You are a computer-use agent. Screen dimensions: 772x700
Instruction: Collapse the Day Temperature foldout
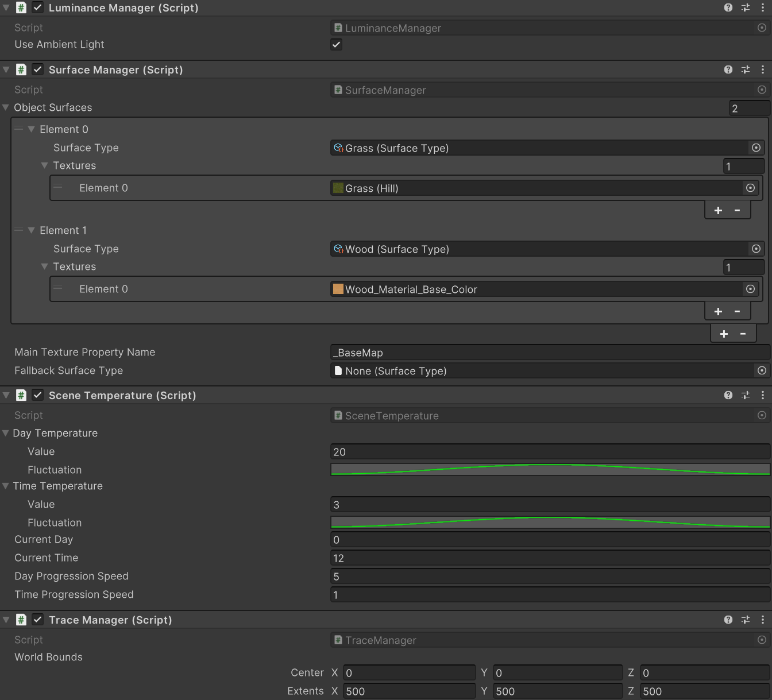click(6, 433)
